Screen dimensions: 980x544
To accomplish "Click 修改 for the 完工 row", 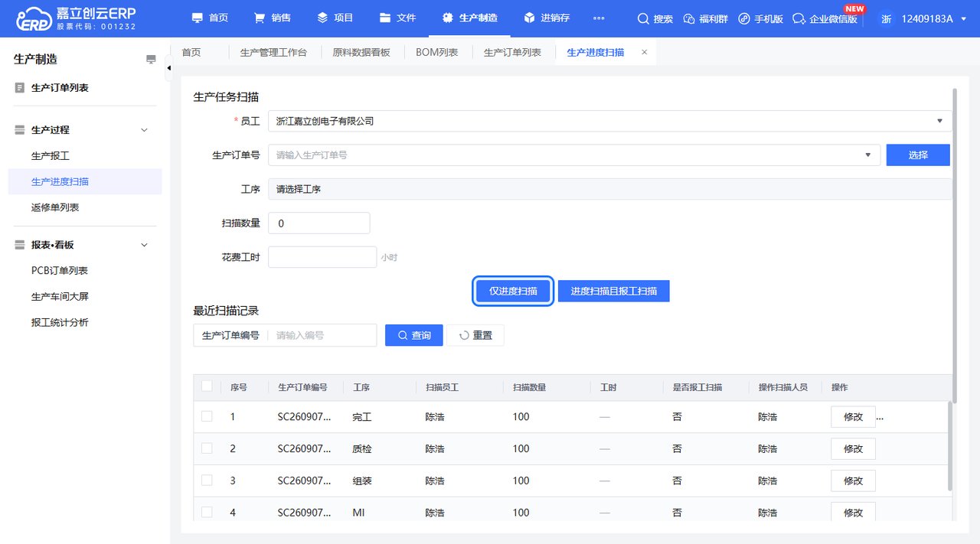I will coord(853,417).
